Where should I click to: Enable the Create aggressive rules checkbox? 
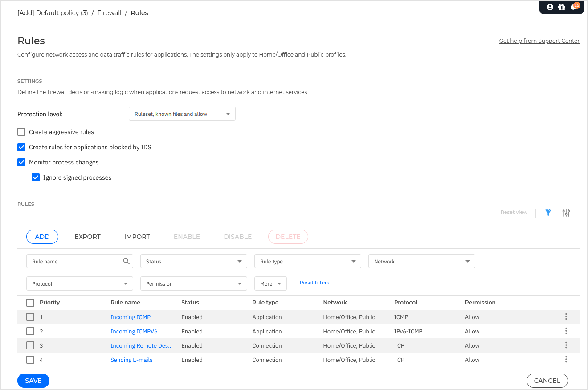(21, 132)
